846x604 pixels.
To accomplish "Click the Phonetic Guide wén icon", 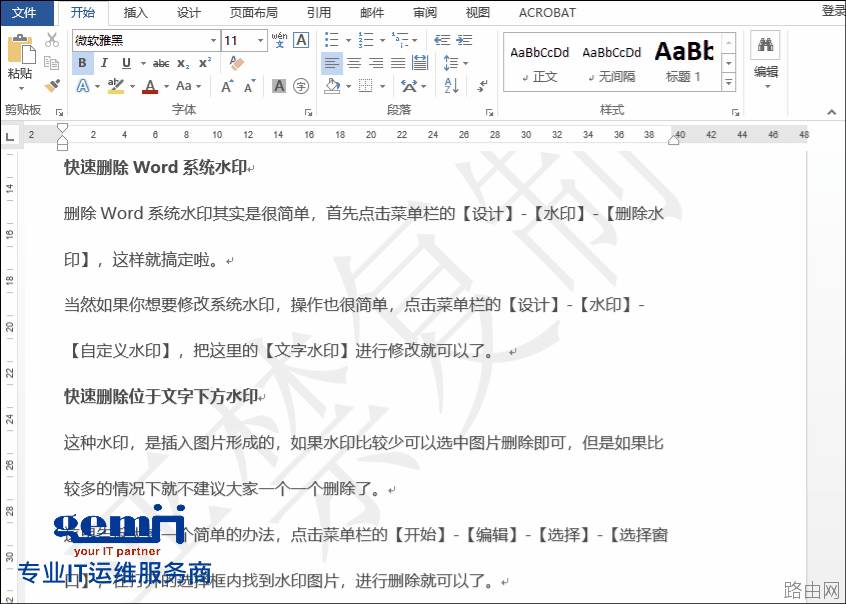I will [x=279, y=40].
